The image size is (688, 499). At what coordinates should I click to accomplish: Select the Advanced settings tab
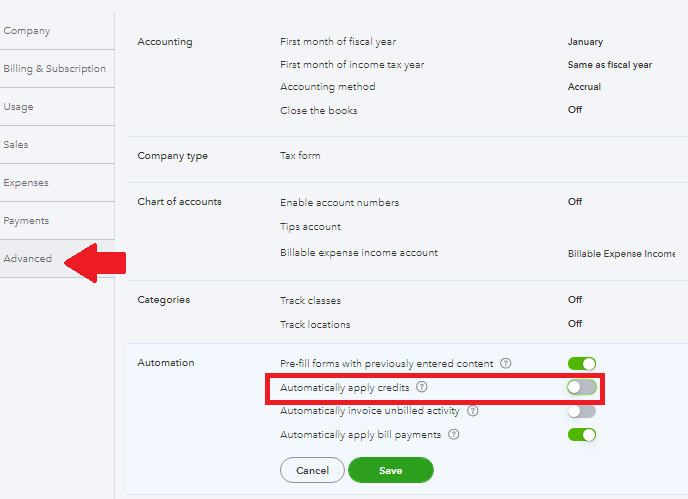pos(28,259)
